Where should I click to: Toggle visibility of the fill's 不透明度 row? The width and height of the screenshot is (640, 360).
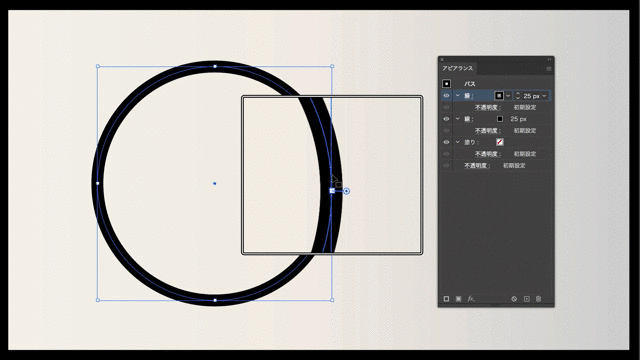[446, 154]
